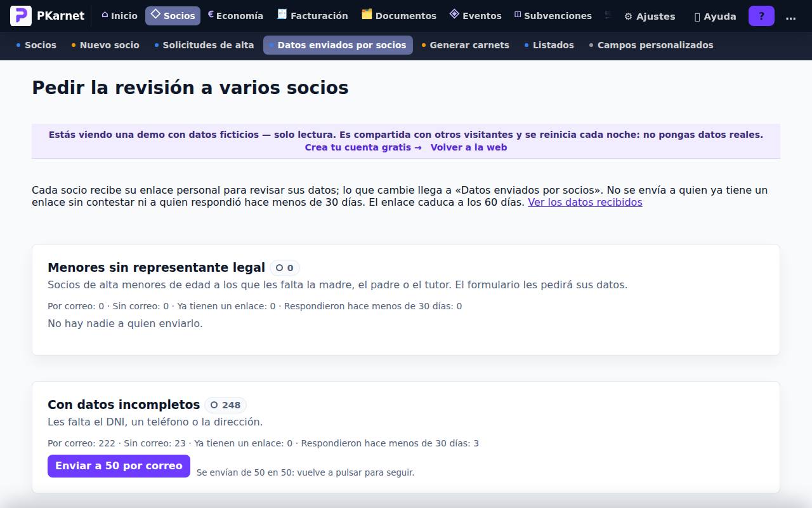Image resolution: width=812 pixels, height=508 pixels.
Task: Open the Eventos section
Action: (x=475, y=16)
